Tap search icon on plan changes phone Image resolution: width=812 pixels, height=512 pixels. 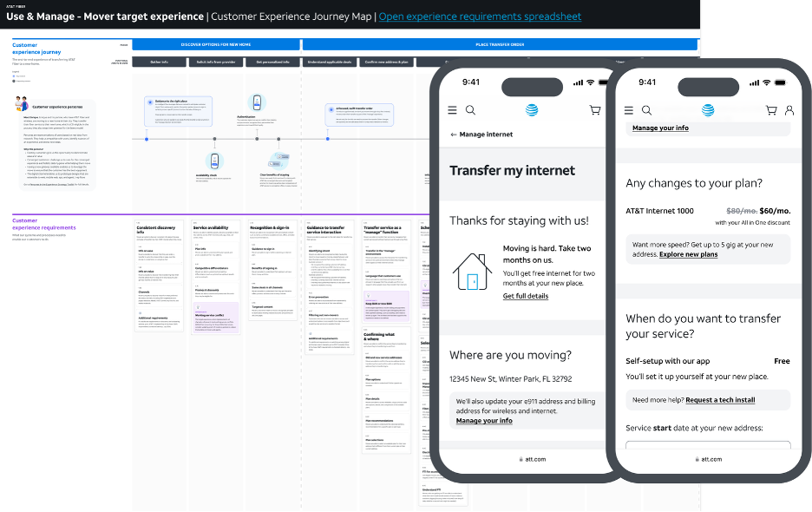pyautogui.click(x=647, y=110)
